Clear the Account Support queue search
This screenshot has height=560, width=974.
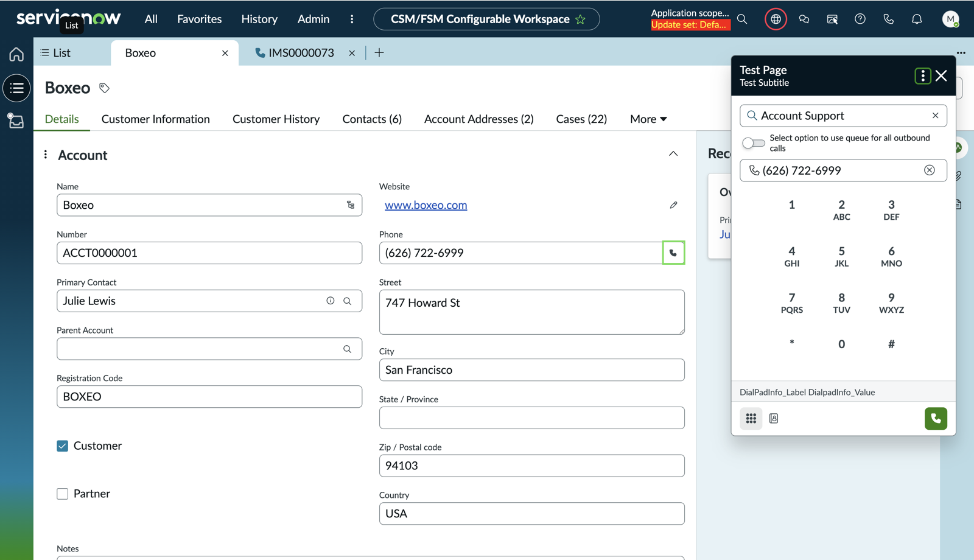[936, 116]
